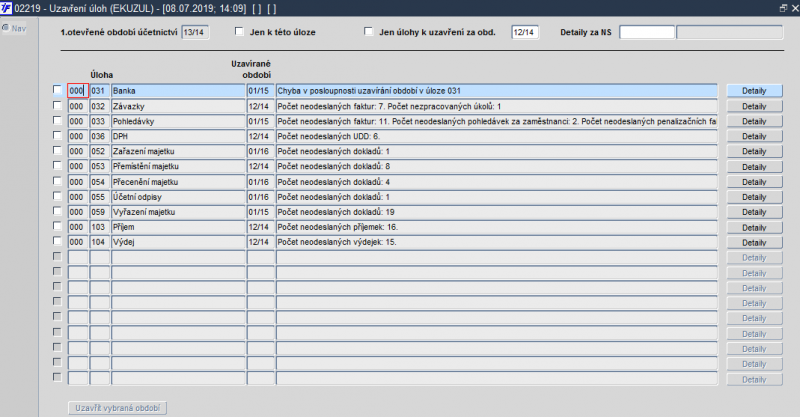Restore the window using title bar restore icon
Image resolution: width=800 pixels, height=417 pixels.
[784, 8]
